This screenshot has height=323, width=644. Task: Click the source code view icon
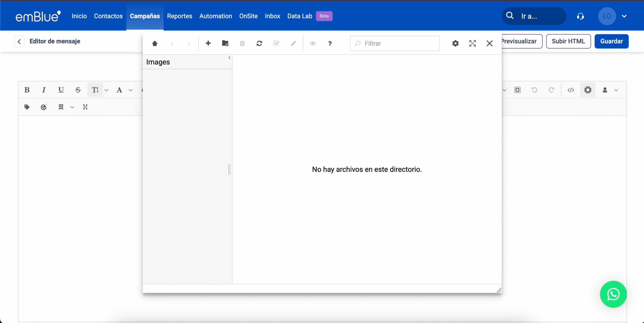[571, 90]
